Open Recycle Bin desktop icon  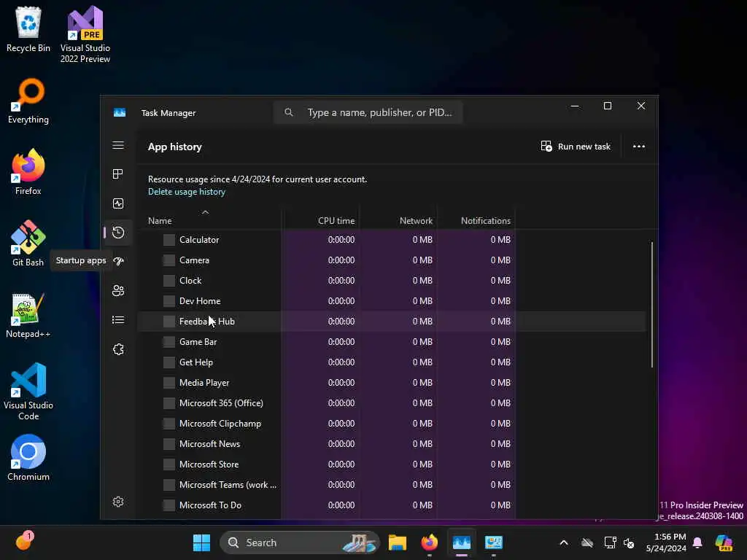tap(28, 29)
